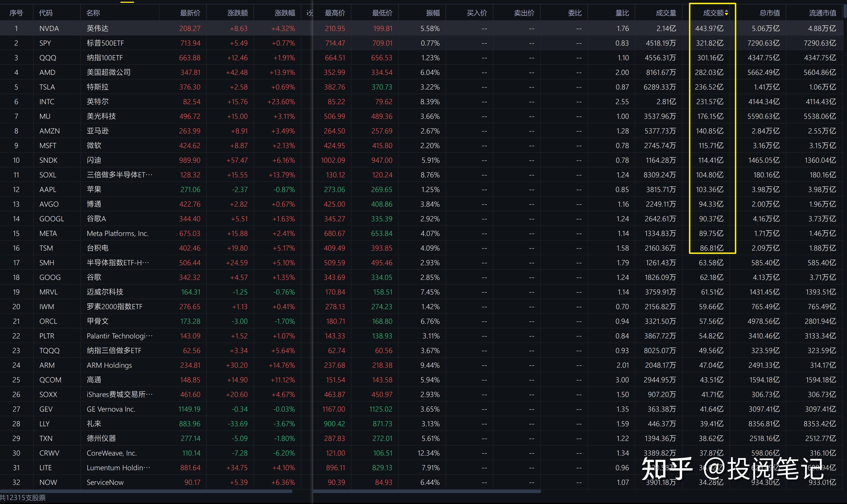Viewport: 847px width, 504px height.
Task: Select the QQQ ticker code
Action: click(x=48, y=58)
